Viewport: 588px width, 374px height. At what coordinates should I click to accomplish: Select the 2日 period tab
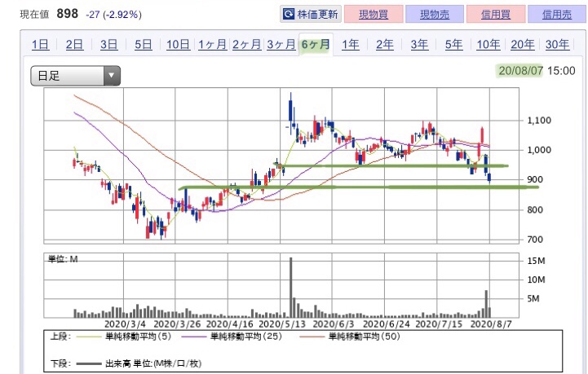pos(75,45)
